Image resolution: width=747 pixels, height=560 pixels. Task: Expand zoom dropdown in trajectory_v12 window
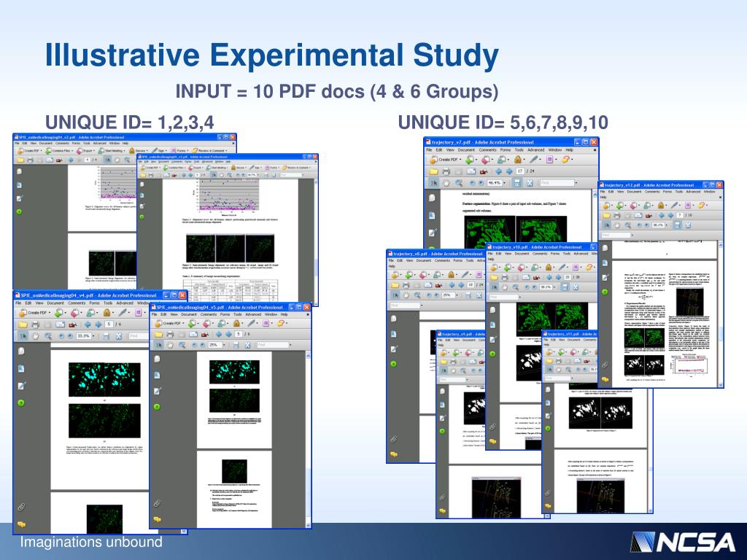[x=667, y=225]
